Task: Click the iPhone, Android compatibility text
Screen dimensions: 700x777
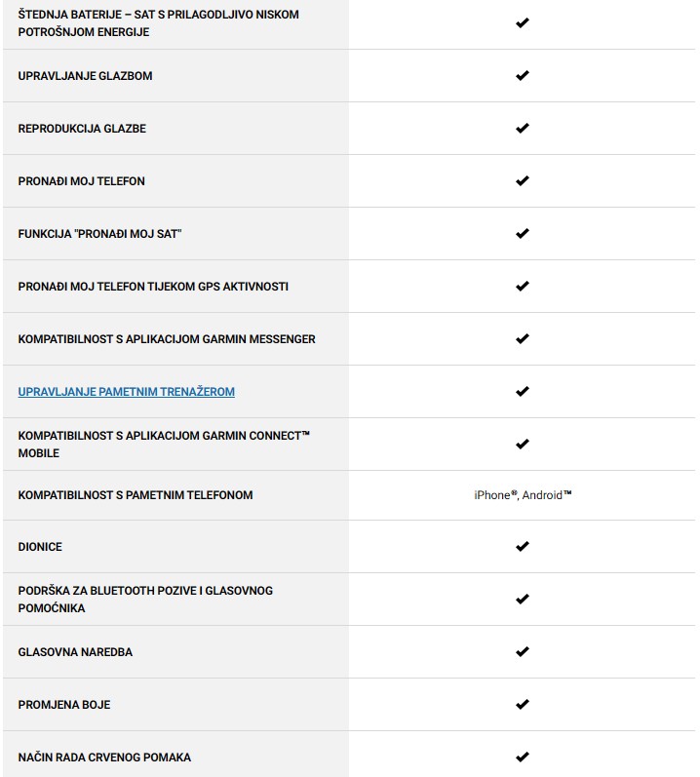Action: 523,495
